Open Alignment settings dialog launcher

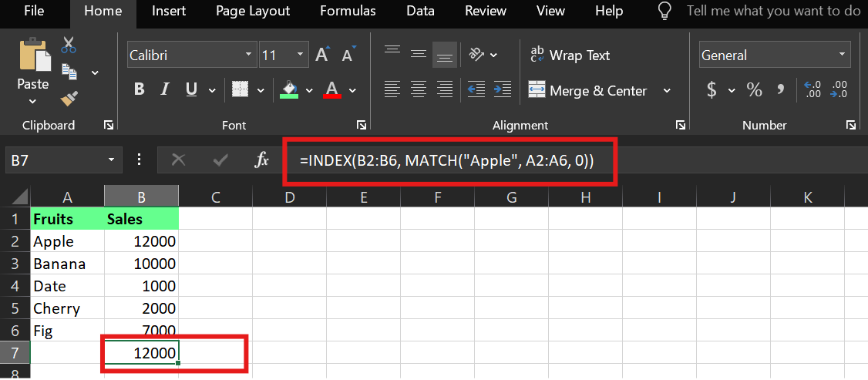click(x=681, y=126)
